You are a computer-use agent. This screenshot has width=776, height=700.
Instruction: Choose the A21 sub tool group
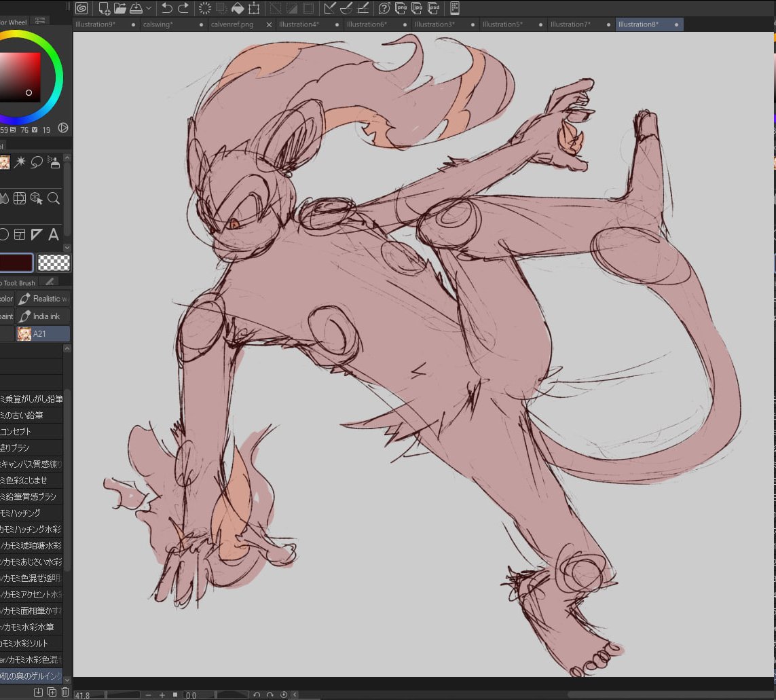pyautogui.click(x=43, y=333)
